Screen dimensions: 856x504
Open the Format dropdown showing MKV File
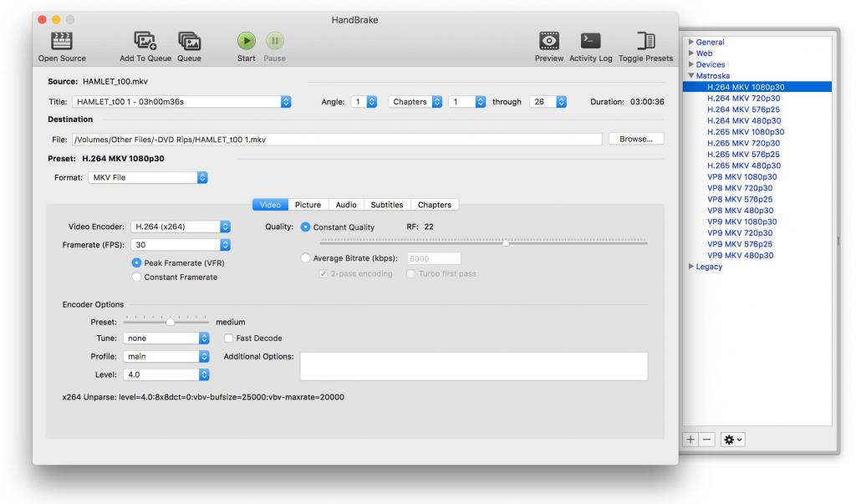click(x=148, y=177)
